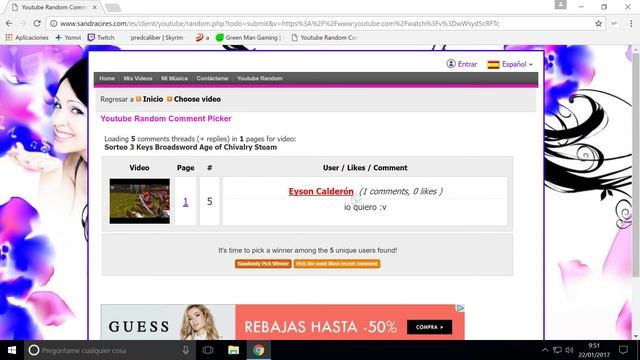Open a new browser tab

(x=113, y=7)
